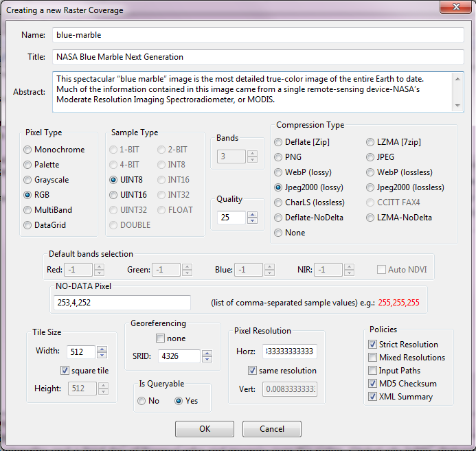This screenshot has width=476, height=451.
Task: Increase SRID with up arrow
Action: 207,353
